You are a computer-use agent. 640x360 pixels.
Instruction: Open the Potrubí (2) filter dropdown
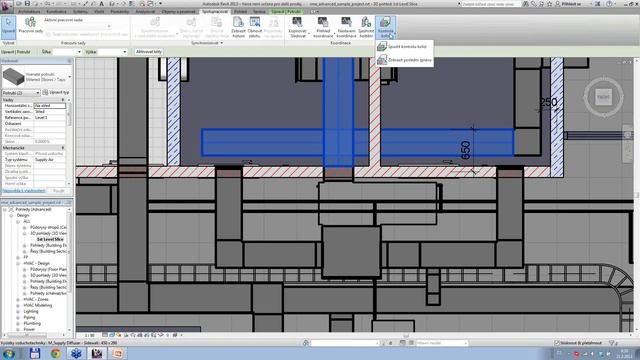point(21,93)
